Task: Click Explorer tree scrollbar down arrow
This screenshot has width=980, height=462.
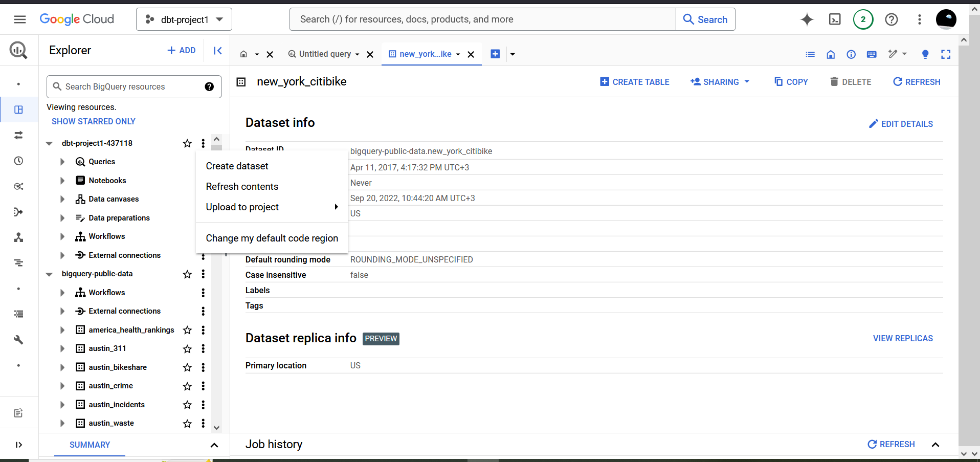Action: pyautogui.click(x=216, y=428)
